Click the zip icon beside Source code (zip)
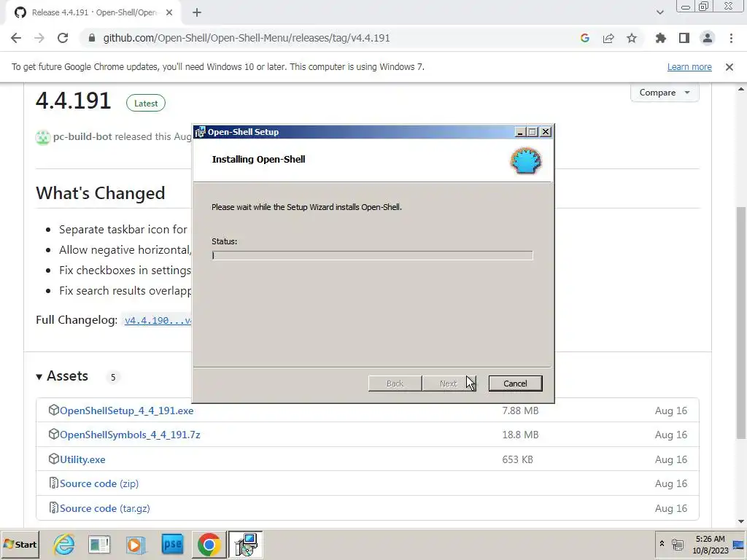The height and width of the screenshot is (560, 747). (x=53, y=483)
